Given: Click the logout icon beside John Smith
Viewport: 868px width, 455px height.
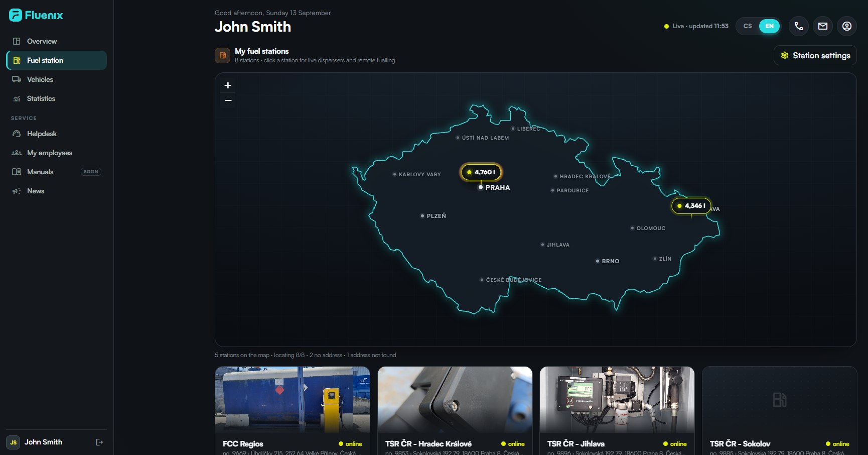Looking at the screenshot, I should [99, 442].
